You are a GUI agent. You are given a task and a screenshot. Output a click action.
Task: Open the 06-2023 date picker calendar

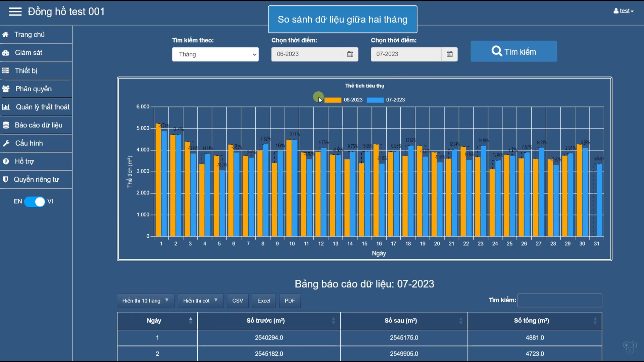(x=350, y=54)
